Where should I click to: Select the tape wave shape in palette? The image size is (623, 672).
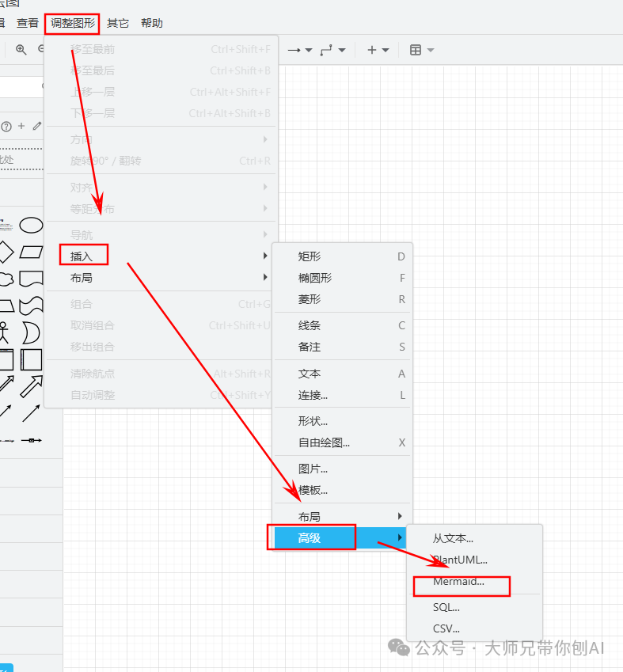[32, 306]
